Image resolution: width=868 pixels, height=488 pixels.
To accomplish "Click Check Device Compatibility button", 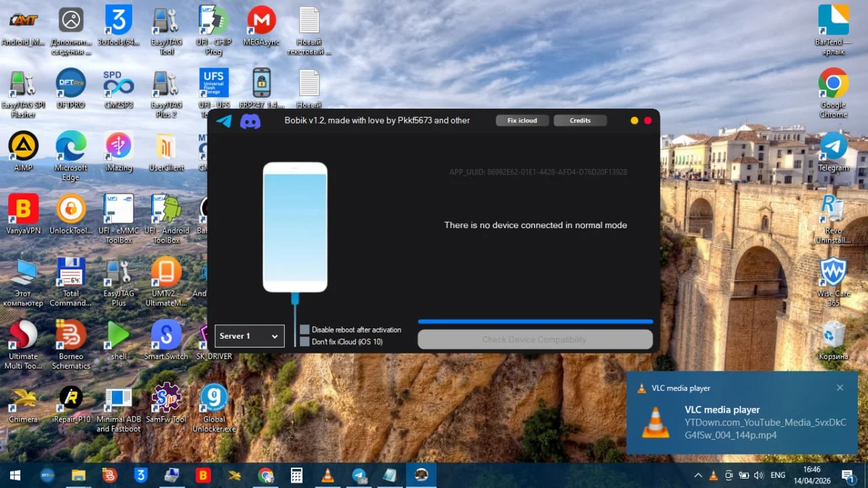I will (535, 339).
